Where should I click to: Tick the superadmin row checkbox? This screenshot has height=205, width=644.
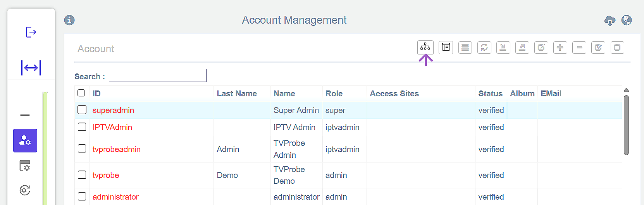point(82,110)
